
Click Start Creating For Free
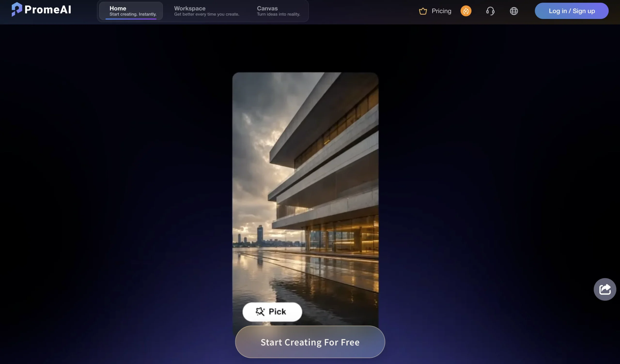(x=310, y=342)
